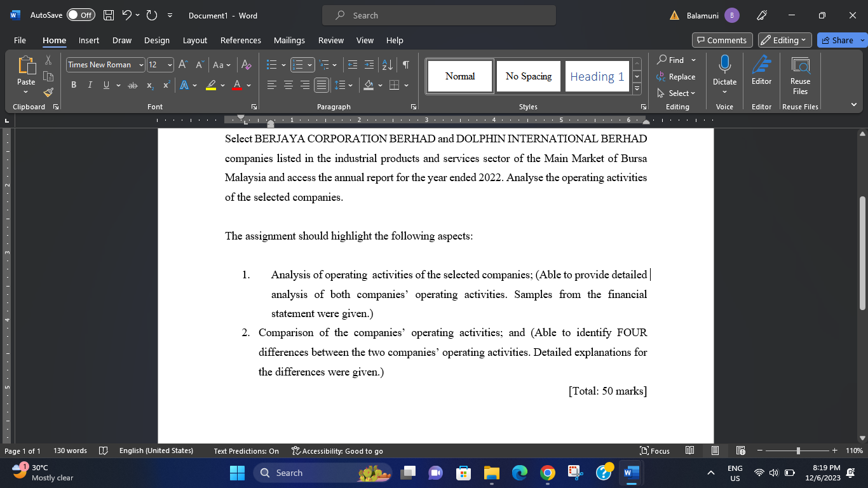
Task: Apply strikethrough to selected text
Action: click(133, 85)
